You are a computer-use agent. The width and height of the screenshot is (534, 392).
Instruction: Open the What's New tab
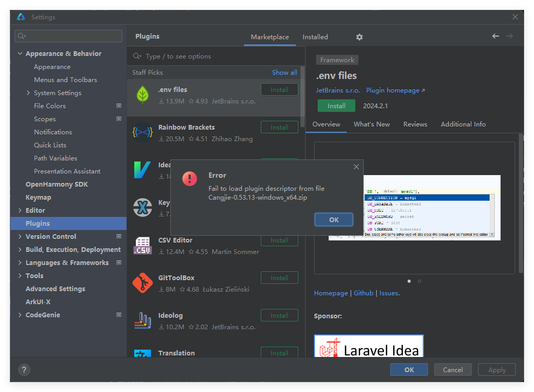click(372, 124)
